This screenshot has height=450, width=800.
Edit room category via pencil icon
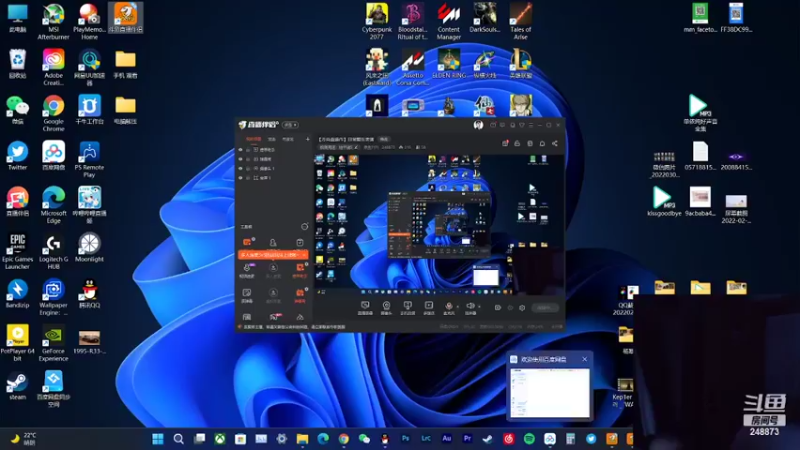click(x=356, y=147)
